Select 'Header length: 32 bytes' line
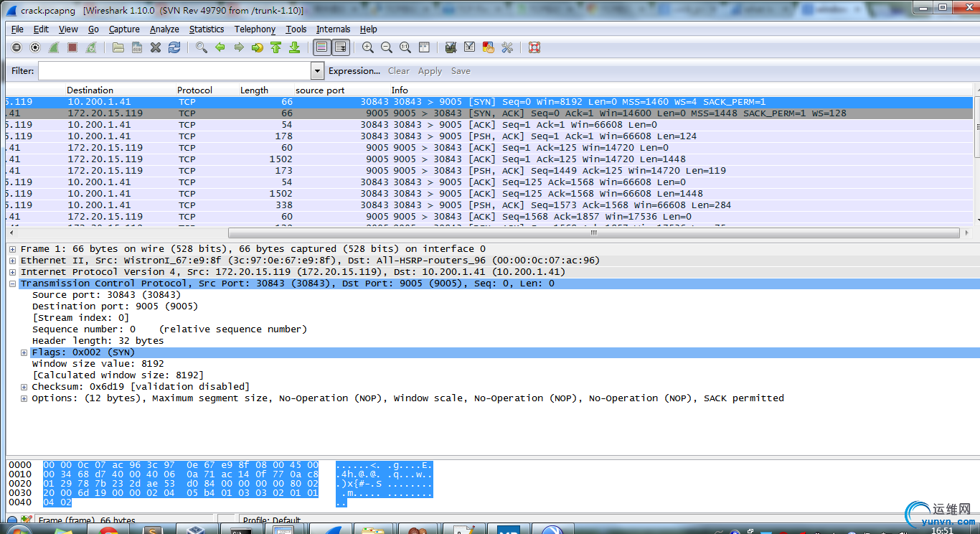Viewport: 980px width, 534px height. (98, 341)
